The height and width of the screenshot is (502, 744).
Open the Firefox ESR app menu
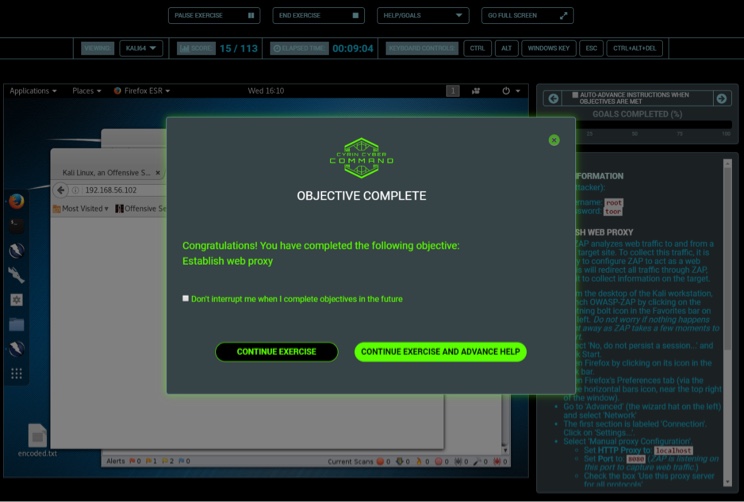click(141, 91)
